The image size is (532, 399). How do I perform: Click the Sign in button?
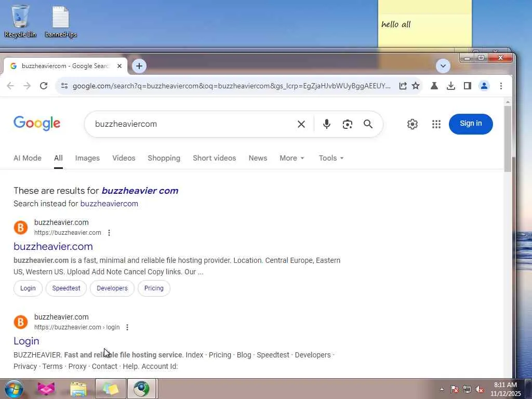pos(471,124)
